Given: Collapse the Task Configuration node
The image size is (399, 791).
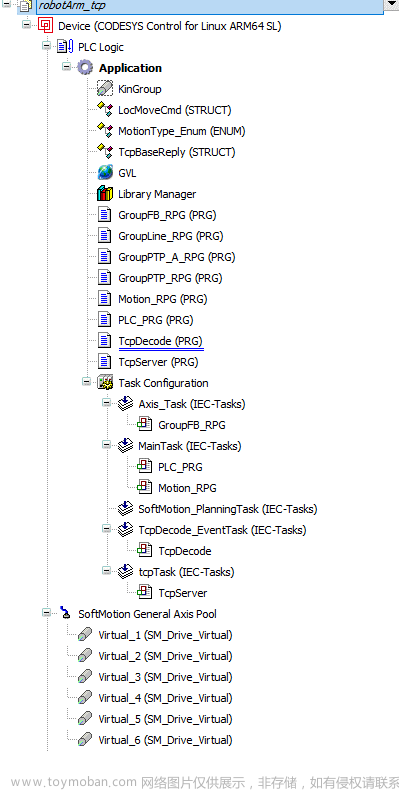Looking at the screenshot, I should click(86, 382).
